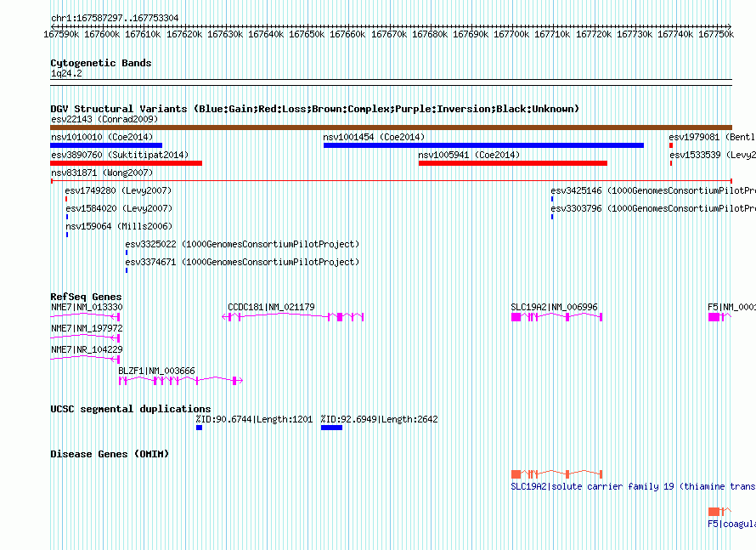Viewport: 756px width, 550px height.
Task: Click the esv3374671 1000Genomes variant label
Action: [x=242, y=262]
